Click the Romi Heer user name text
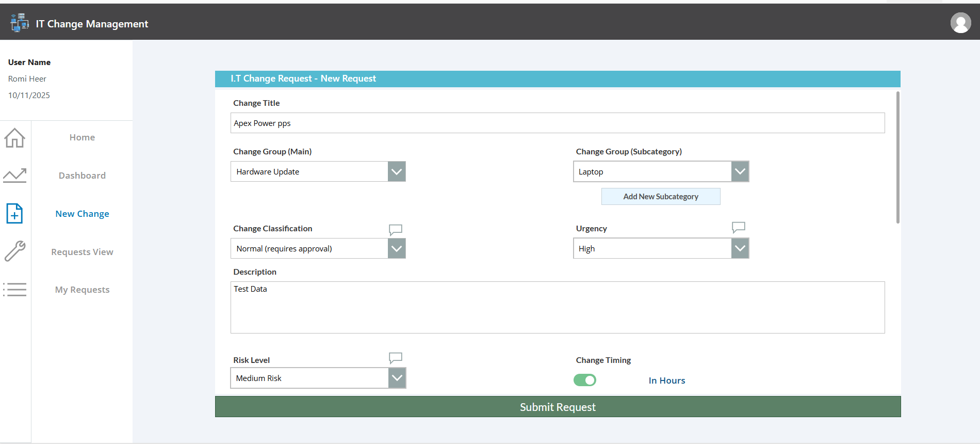This screenshot has height=444, width=980. (27, 79)
